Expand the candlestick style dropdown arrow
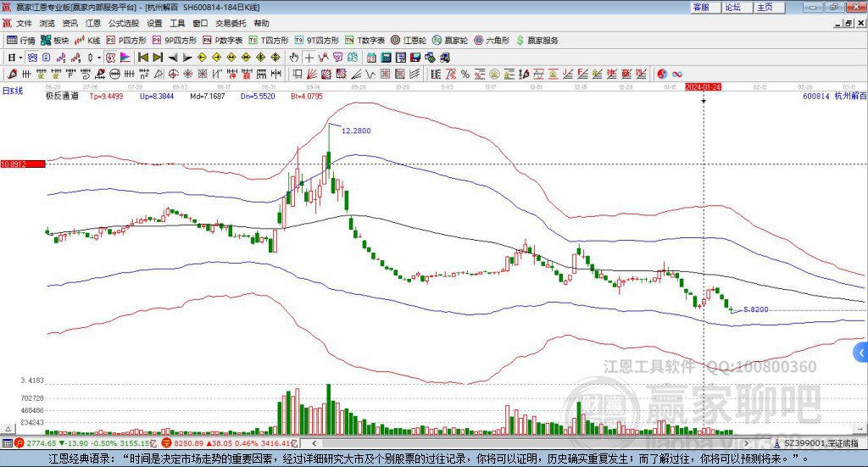Image resolution: width=868 pixels, height=467 pixels. point(99,58)
